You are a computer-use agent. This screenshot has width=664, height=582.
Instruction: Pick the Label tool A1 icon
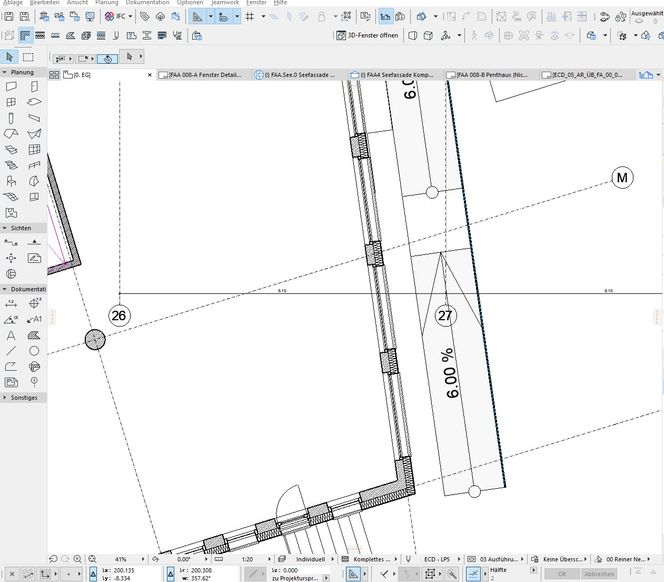click(34, 319)
